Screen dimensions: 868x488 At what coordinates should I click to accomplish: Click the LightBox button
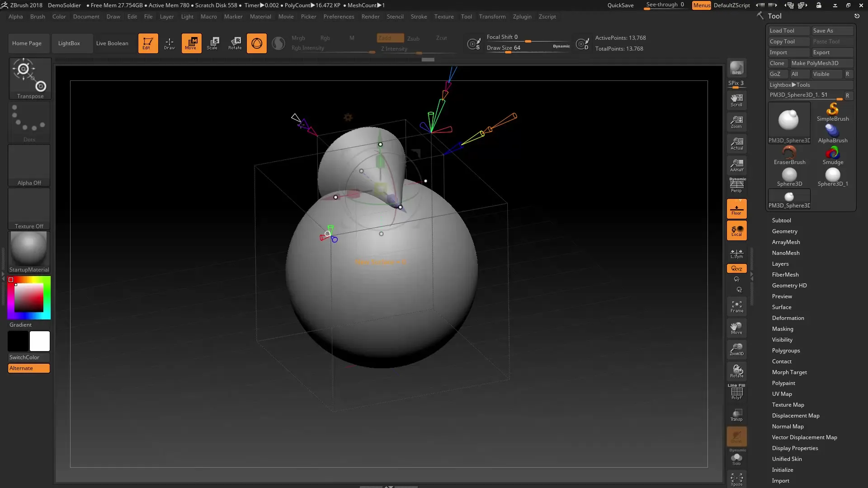tap(69, 43)
